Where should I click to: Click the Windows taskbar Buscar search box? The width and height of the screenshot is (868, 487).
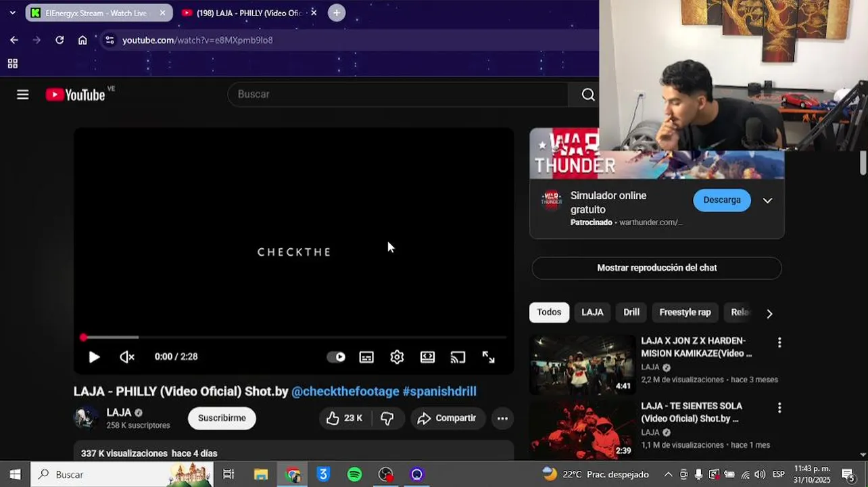pos(122,475)
